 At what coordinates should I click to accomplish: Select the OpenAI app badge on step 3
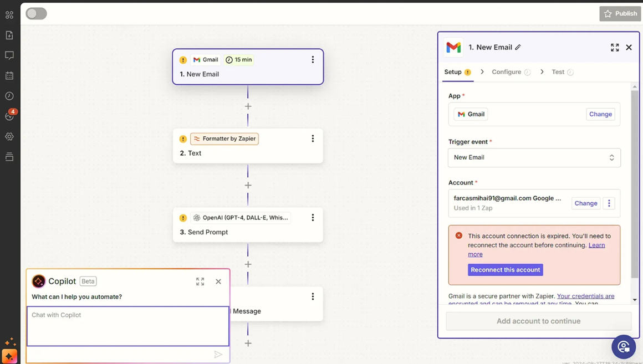click(x=241, y=218)
